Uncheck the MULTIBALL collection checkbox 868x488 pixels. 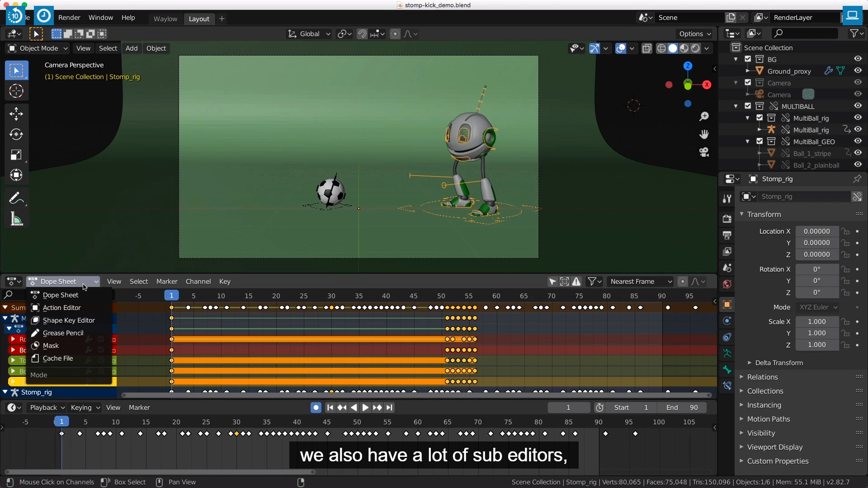[x=748, y=106]
